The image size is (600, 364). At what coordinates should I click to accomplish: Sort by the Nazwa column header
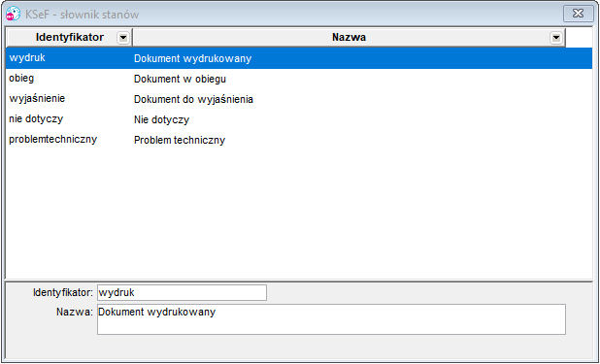[349, 38]
